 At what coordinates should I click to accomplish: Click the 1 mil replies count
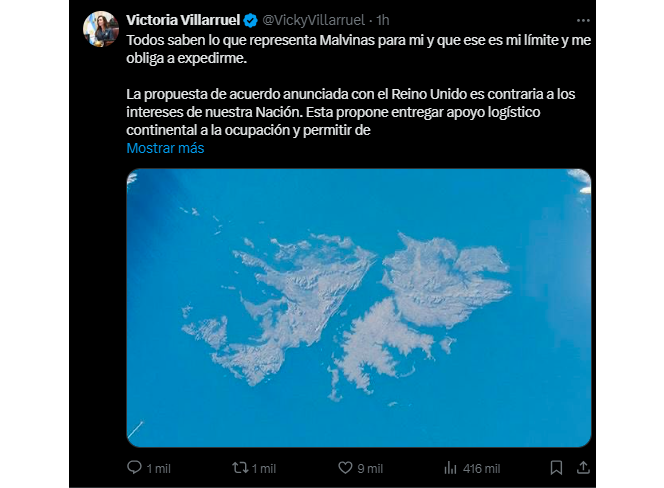[158, 469]
